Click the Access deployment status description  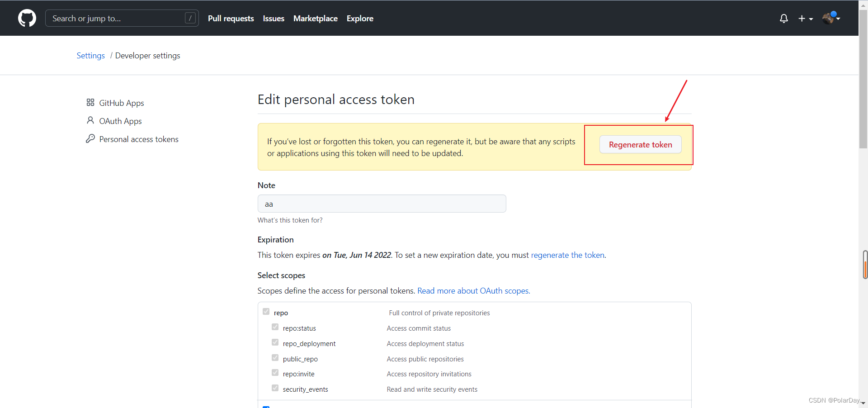(x=425, y=344)
